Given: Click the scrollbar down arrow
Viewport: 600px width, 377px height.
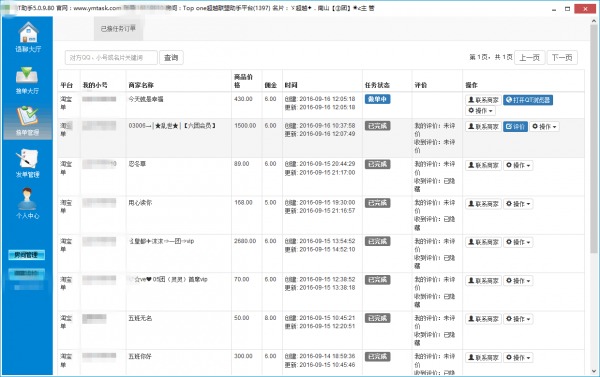Looking at the screenshot, I should pos(594,371).
